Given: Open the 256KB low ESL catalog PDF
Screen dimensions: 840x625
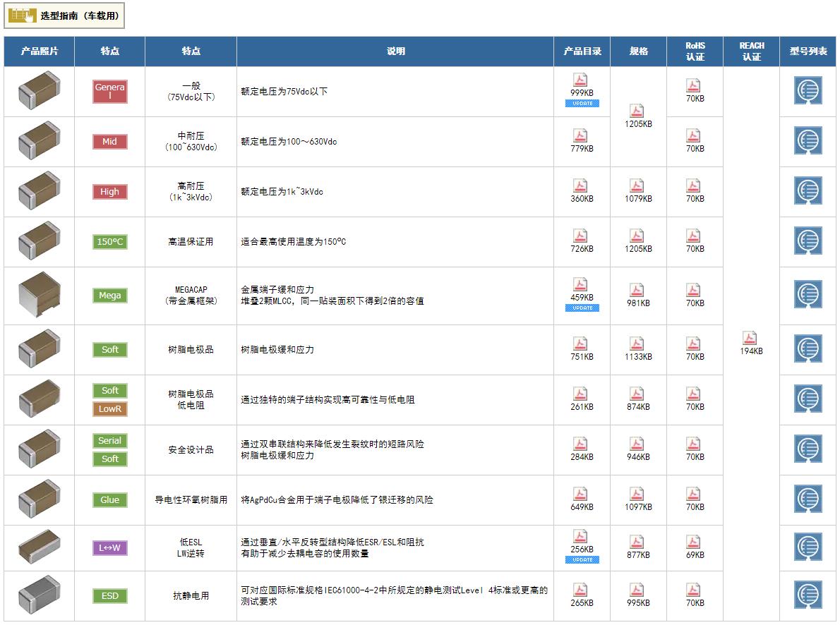Looking at the screenshot, I should click(x=580, y=537).
